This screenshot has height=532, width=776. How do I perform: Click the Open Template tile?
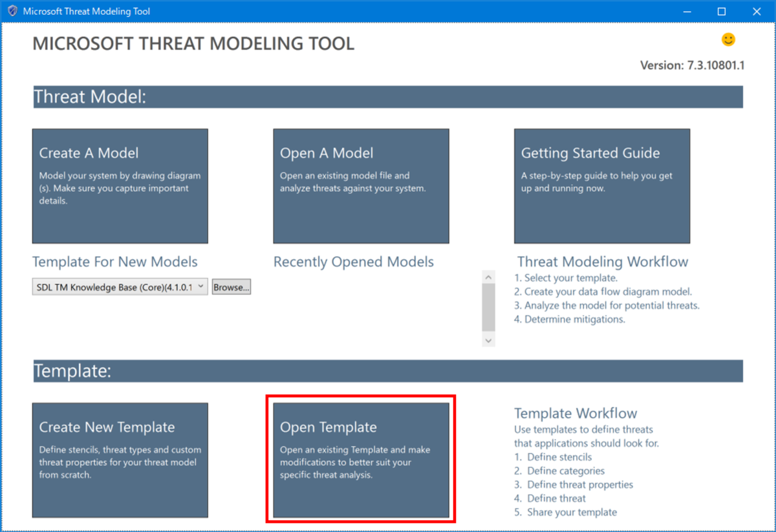(361, 460)
